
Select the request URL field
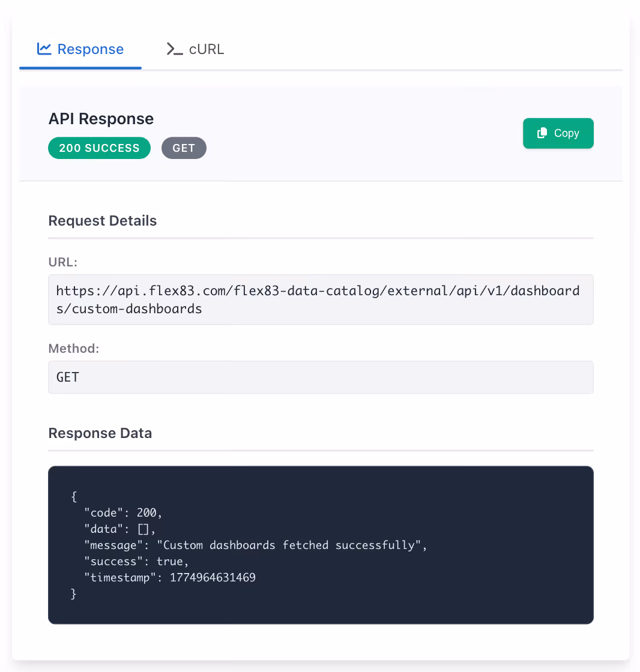[x=321, y=299]
